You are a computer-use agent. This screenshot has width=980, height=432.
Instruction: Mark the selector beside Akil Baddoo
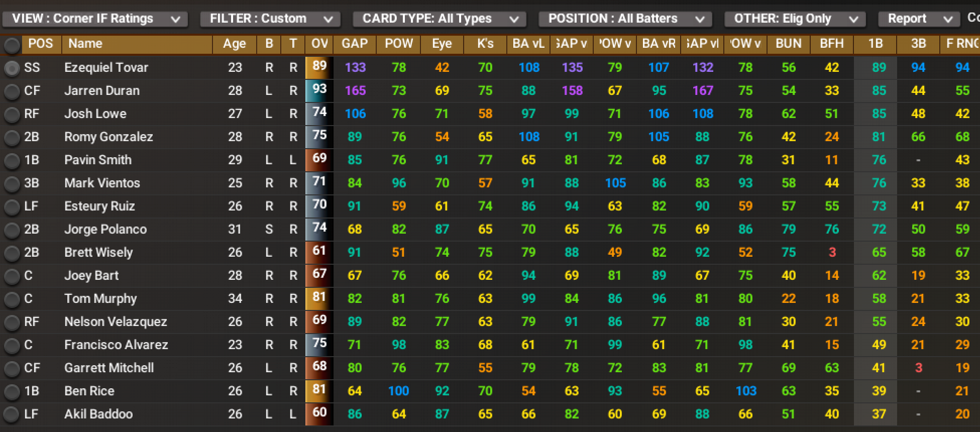coord(12,414)
